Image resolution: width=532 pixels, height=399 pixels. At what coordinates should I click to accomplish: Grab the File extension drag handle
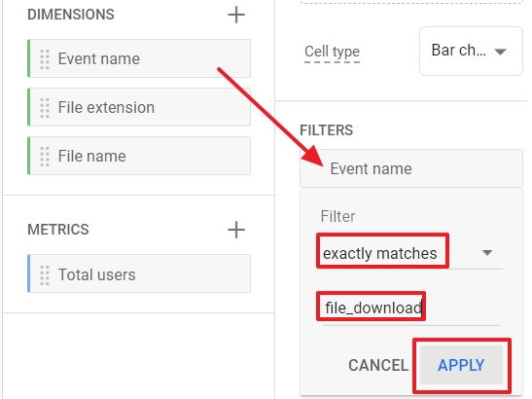point(45,108)
